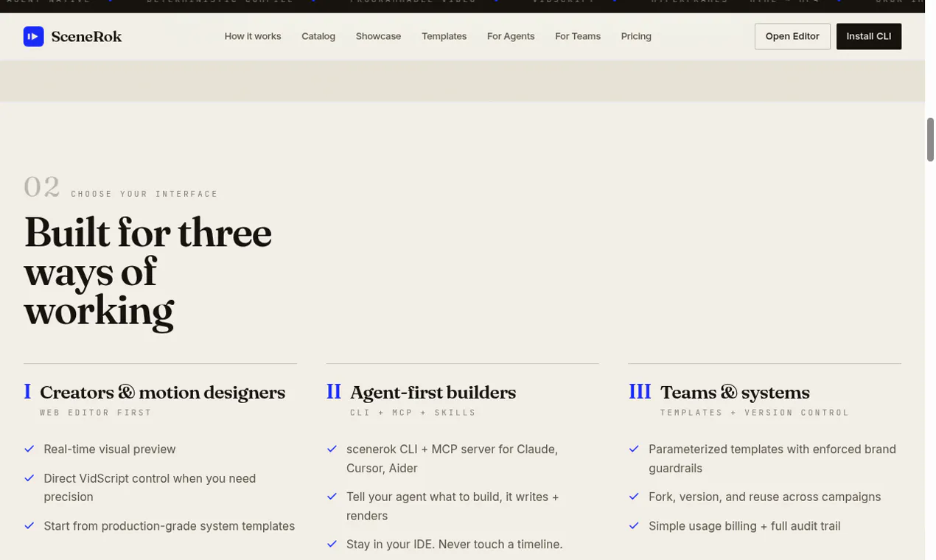Click the page vertical scrollbar thumb
The height and width of the screenshot is (560, 936).
tap(930, 139)
